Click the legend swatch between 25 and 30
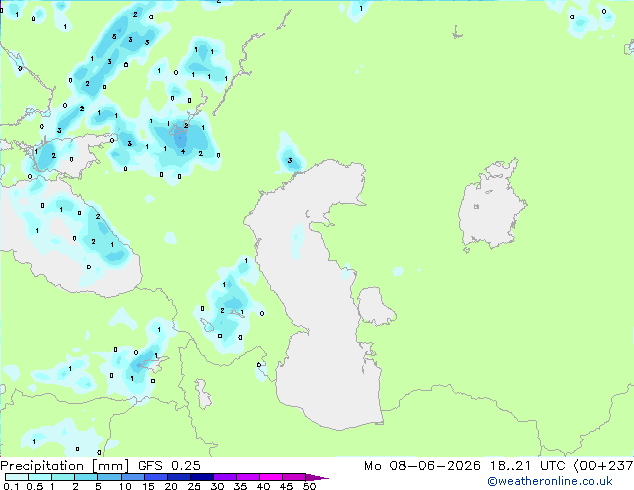 pyautogui.click(x=201, y=477)
